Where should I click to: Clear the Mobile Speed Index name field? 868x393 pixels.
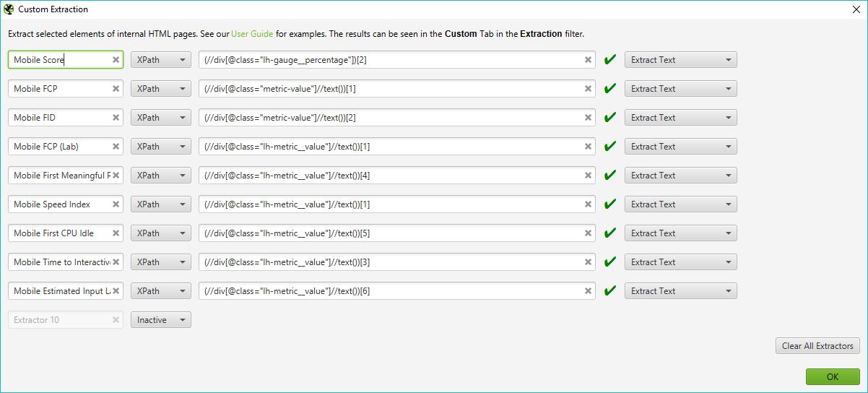point(116,204)
